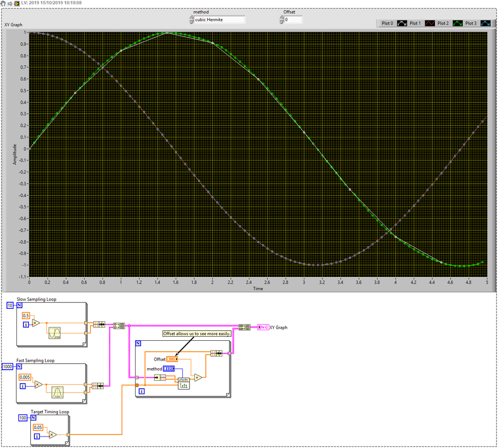Click the Cosine function node in Fast Sampling Loop
The width and height of the screenshot is (498, 448).
coord(57,392)
